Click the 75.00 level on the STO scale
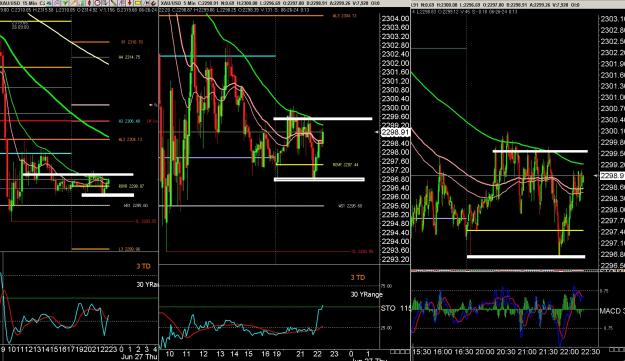 pyautogui.click(x=386, y=286)
